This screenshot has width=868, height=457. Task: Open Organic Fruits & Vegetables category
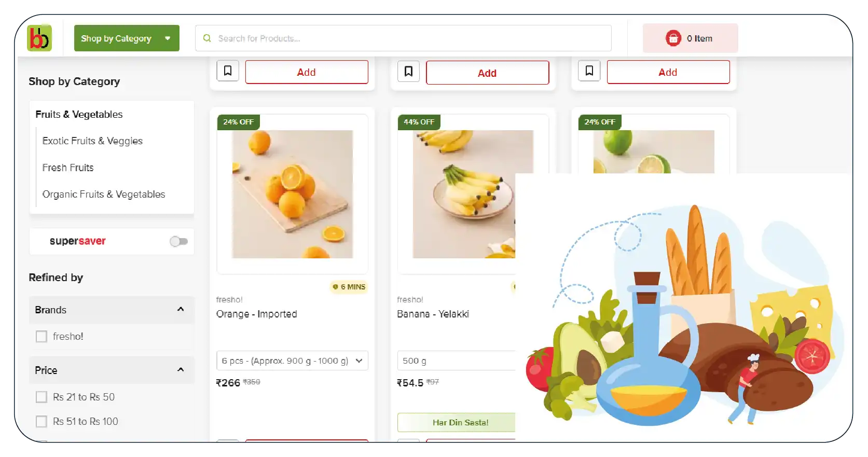pyautogui.click(x=104, y=195)
